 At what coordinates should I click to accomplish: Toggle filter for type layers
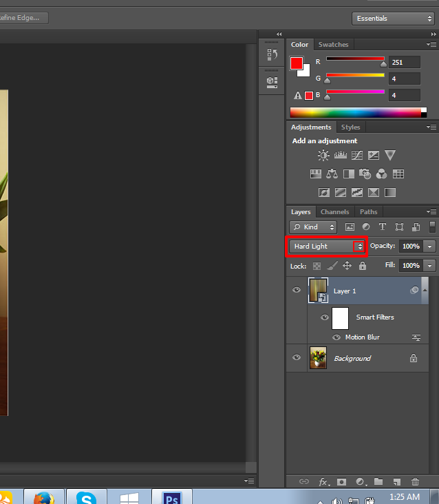coord(383,227)
